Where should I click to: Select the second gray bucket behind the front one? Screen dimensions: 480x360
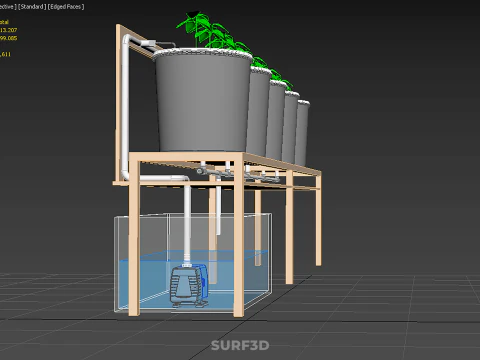(258, 112)
